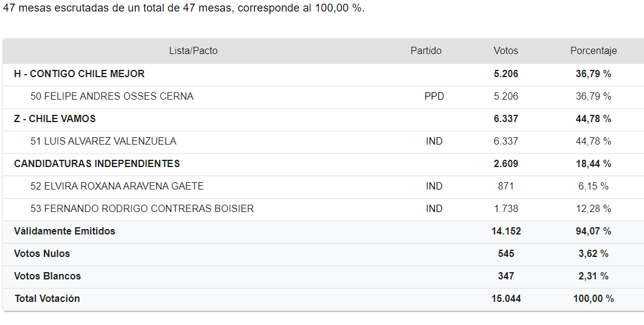The width and height of the screenshot is (644, 325).
Task: Click the mesas escrutadas summary text
Action: click(184, 10)
